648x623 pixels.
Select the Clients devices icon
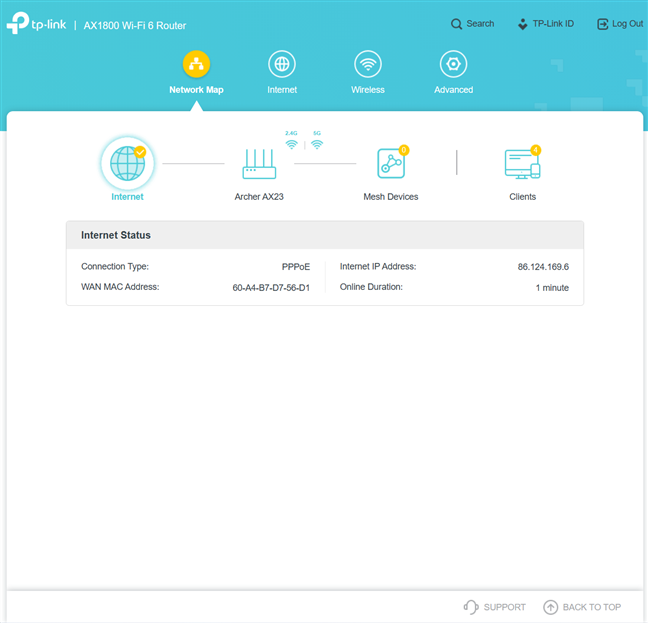522,164
